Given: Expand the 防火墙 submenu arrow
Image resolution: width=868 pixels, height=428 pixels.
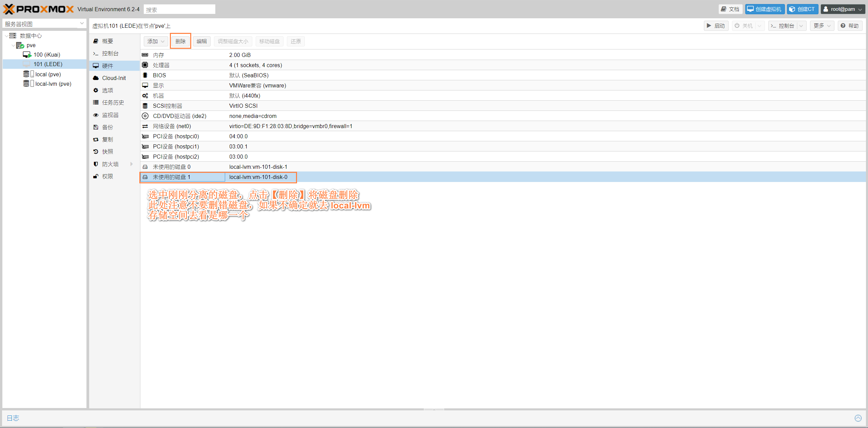Looking at the screenshot, I should click(132, 164).
